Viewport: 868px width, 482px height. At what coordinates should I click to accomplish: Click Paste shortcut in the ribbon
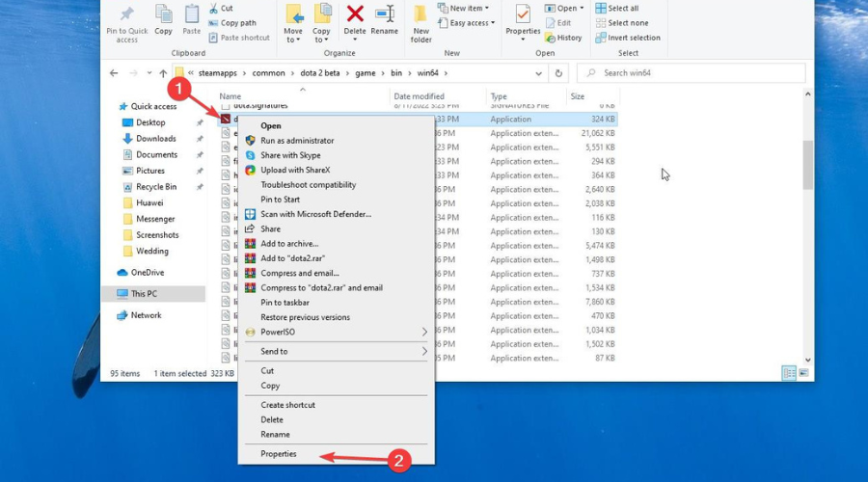click(x=239, y=38)
